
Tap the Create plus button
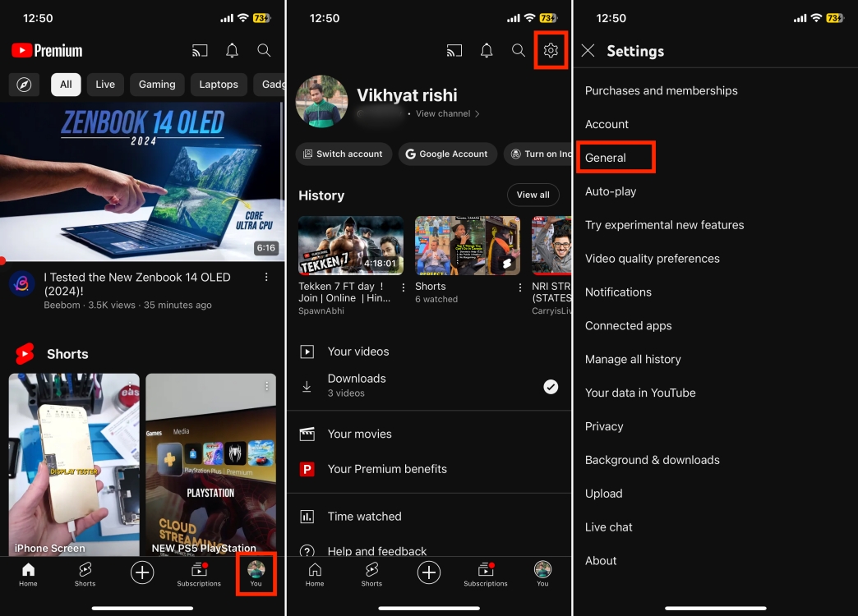coord(141,572)
